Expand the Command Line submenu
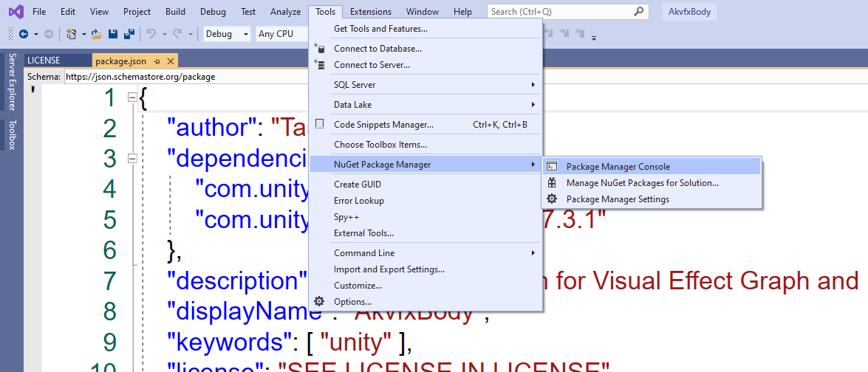Screen dimensions: 868x372 [x=426, y=252]
